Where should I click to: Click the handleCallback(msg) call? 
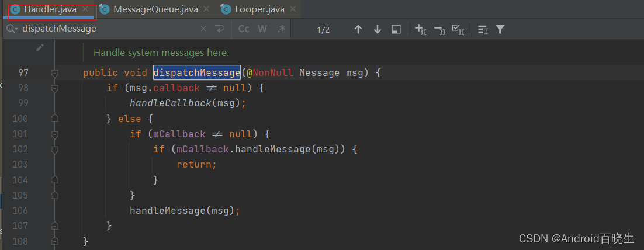click(185, 103)
